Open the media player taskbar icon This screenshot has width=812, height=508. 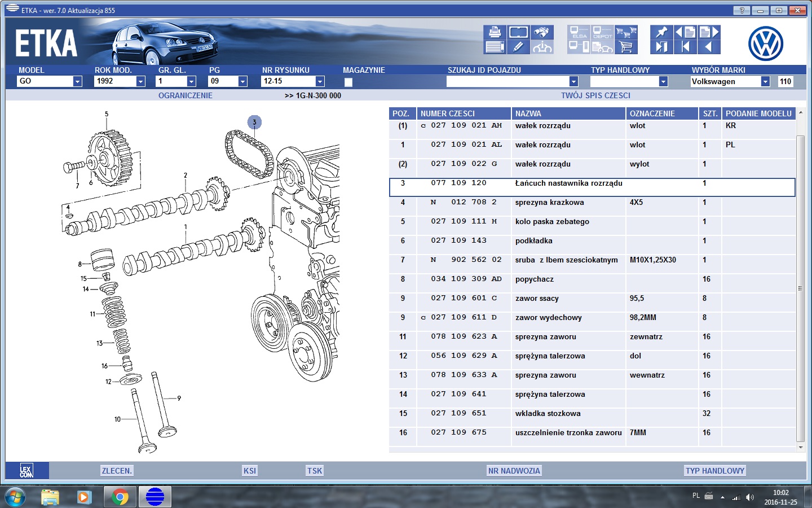[x=84, y=497]
